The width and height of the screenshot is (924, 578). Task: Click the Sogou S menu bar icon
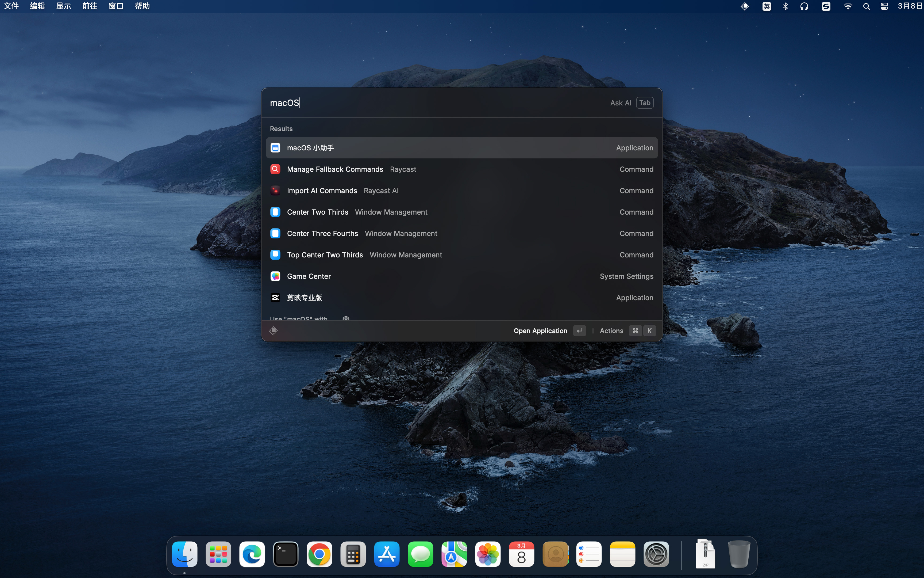pos(826,6)
